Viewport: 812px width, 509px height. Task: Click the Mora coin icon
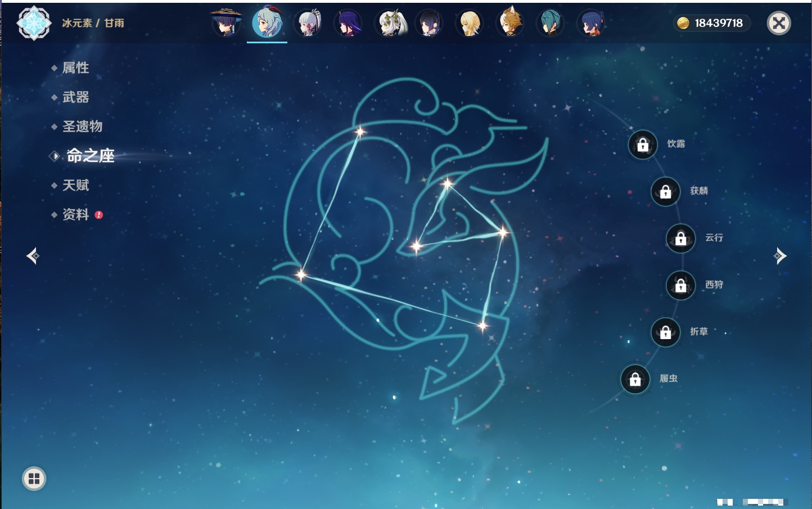pos(683,23)
